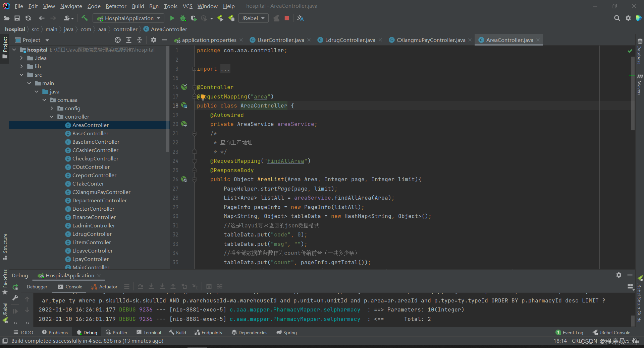Select opened file target icon in Project panel
This screenshot has height=348, width=644.
pos(118,40)
